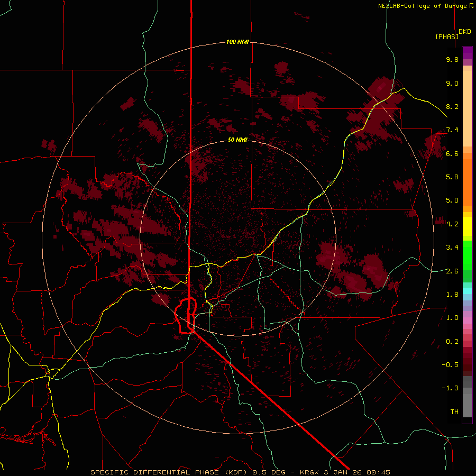Click the 1.0 scale value
Screen dimensions: 476x476
point(452,318)
